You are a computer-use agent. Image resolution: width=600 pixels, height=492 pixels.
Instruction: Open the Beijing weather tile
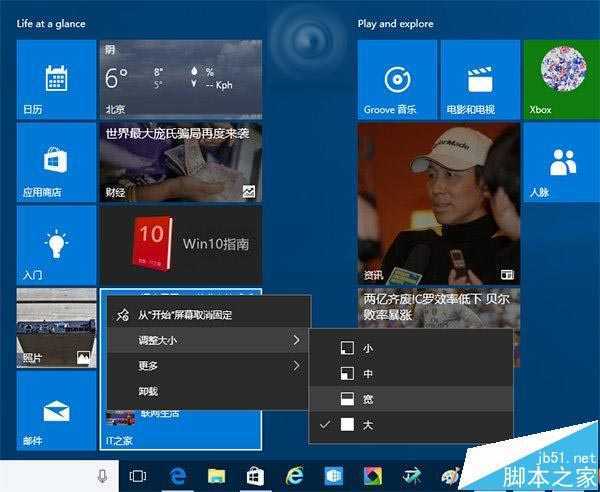pyautogui.click(x=181, y=80)
